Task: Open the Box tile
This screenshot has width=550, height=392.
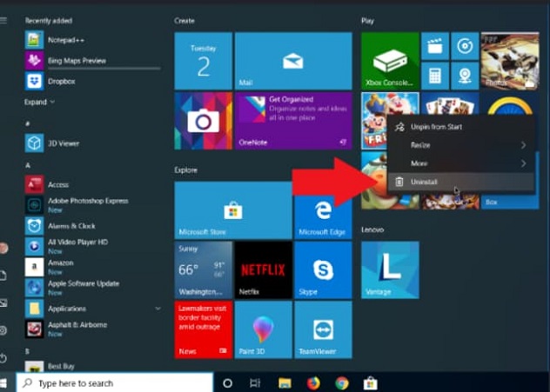Action: coord(510,201)
